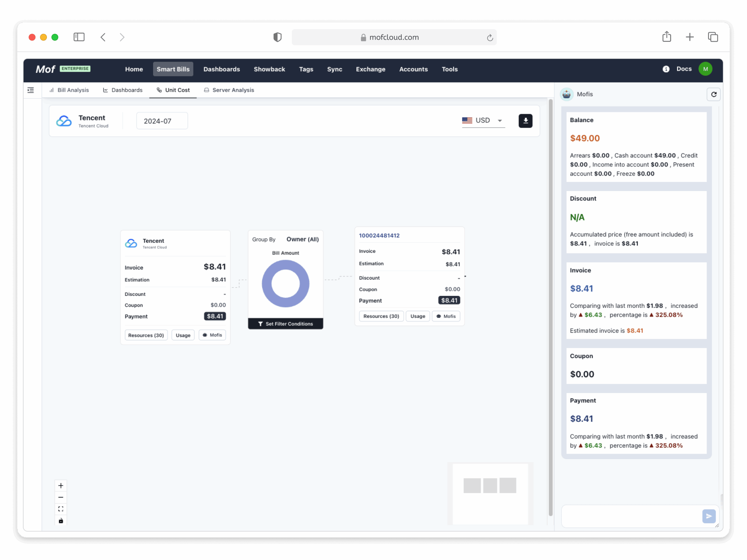The width and height of the screenshot is (747, 560).
Task: Toggle the canvas lock control
Action: click(x=61, y=521)
